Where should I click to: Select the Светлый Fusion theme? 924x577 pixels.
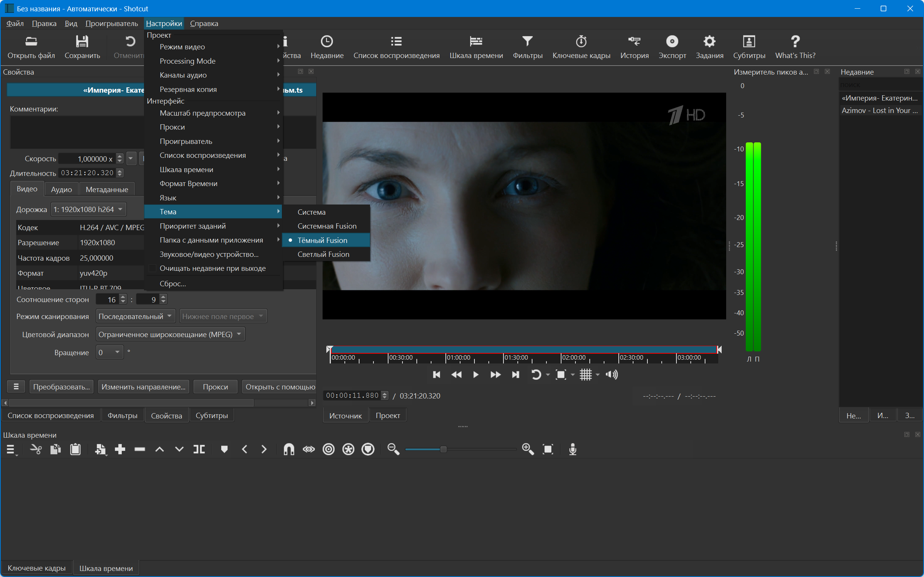point(323,254)
